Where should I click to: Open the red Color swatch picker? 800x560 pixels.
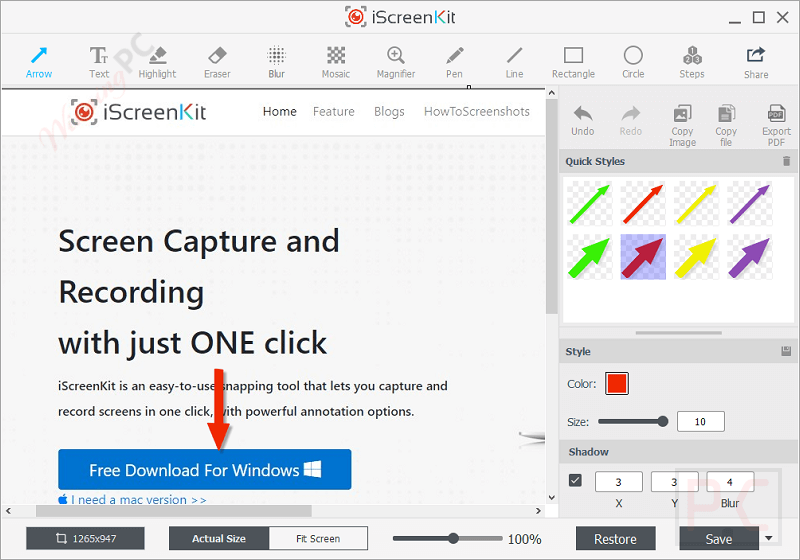616,384
